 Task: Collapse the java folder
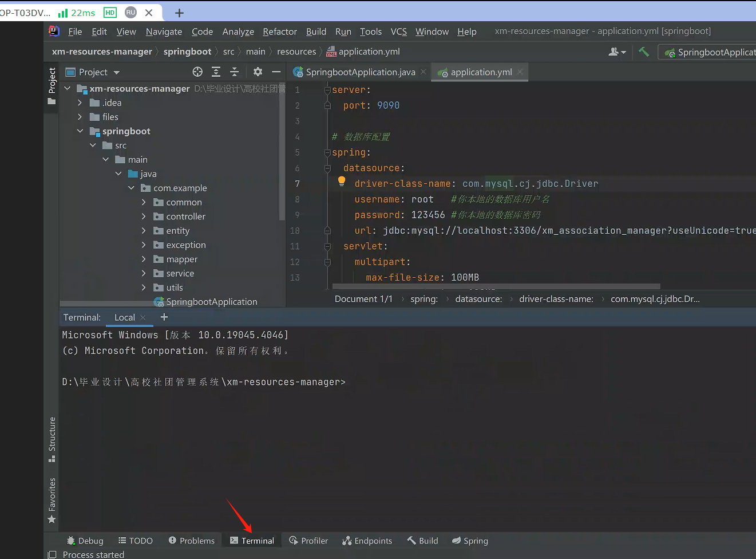pyautogui.click(x=118, y=174)
